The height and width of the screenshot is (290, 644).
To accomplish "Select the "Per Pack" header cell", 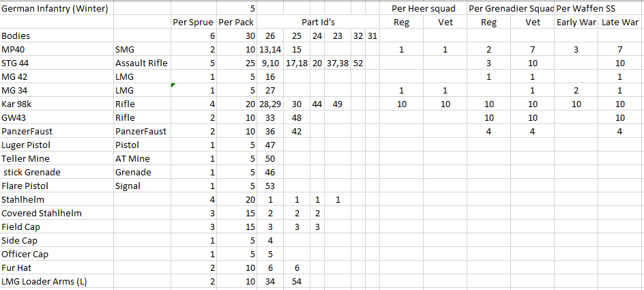I will [236, 22].
